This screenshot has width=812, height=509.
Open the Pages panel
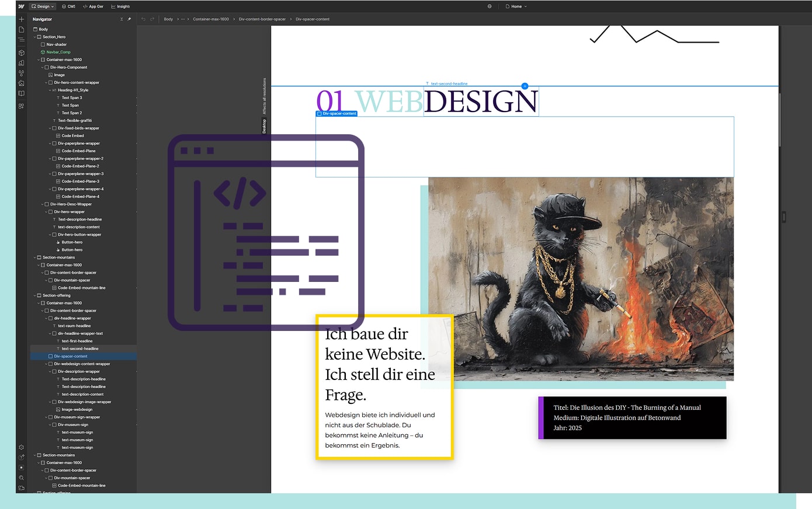[21, 29]
